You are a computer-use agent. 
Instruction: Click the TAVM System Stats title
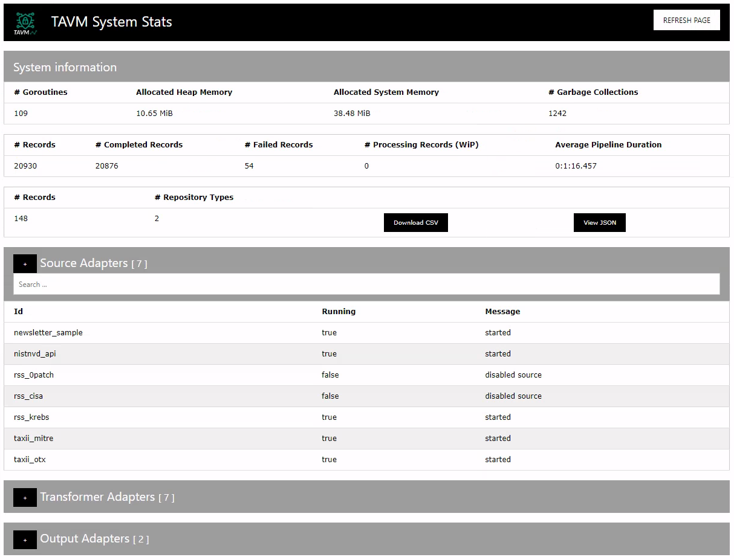(x=112, y=22)
